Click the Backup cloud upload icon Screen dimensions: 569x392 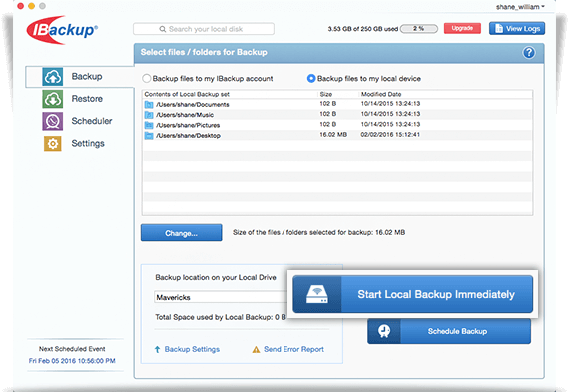click(x=53, y=77)
